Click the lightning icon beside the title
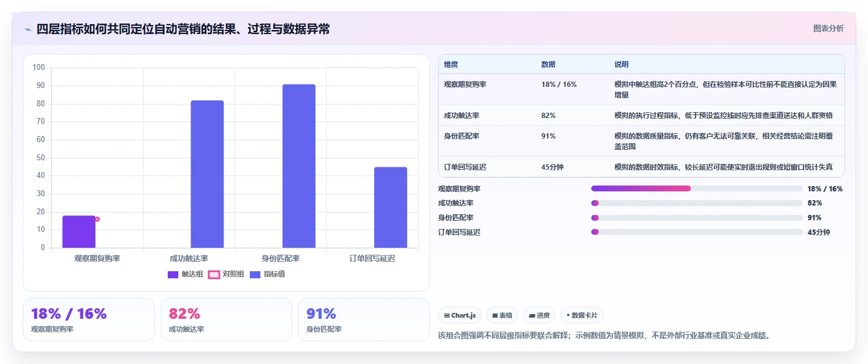 click(28, 29)
